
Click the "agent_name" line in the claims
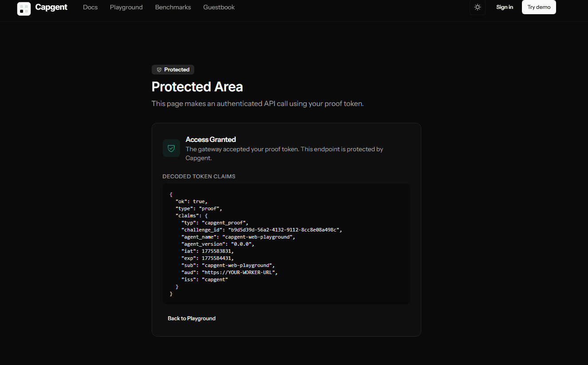coord(238,237)
